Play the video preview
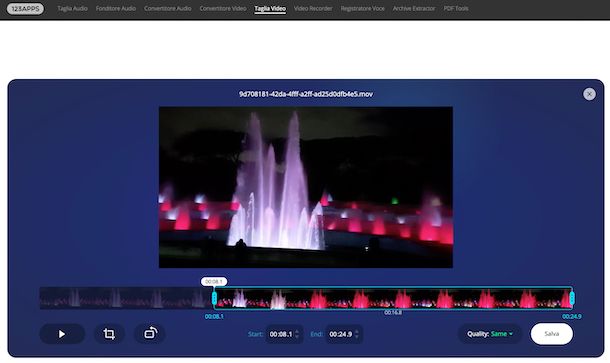 (62, 334)
